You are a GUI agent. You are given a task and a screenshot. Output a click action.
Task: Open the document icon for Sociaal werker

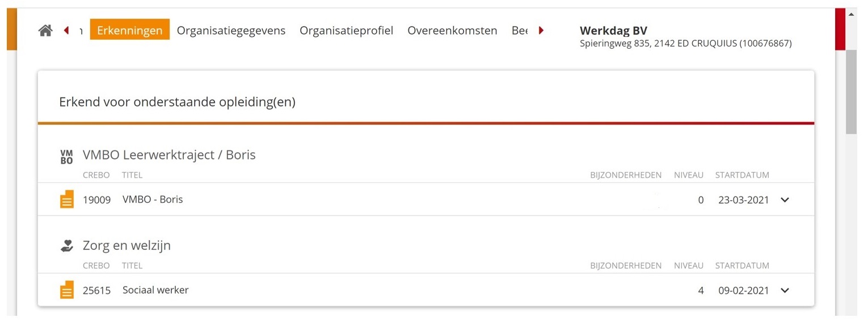coord(67,290)
